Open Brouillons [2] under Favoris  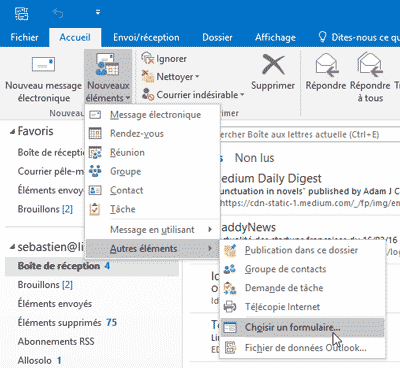pyautogui.click(x=45, y=209)
